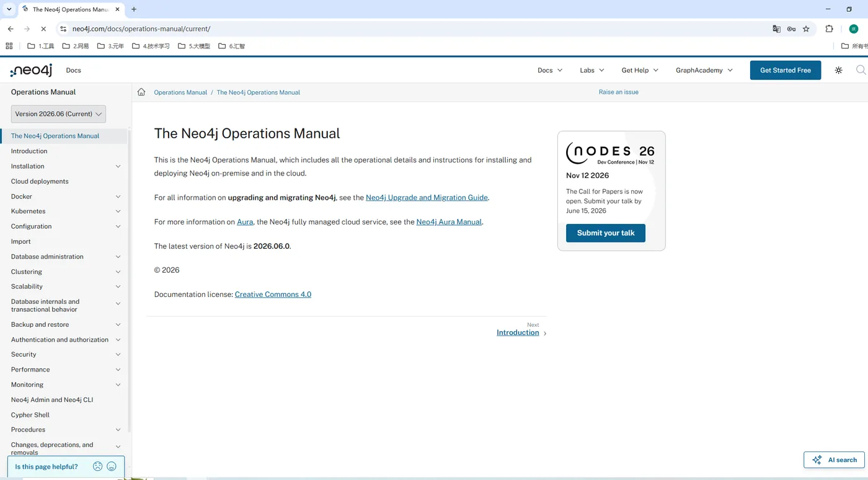Go to the next page Introduction link
This screenshot has height=480, width=868.
click(x=518, y=333)
